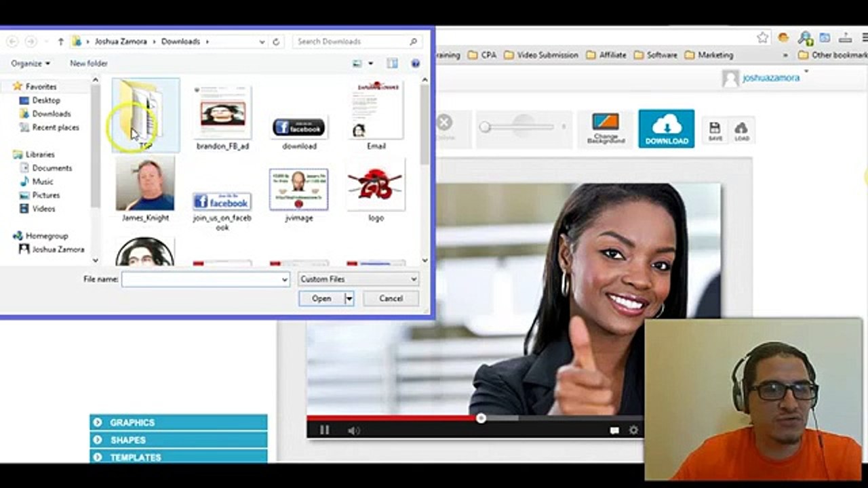Pause the video in the editor preview
Viewport: 868px width, 488px height.
324,430
